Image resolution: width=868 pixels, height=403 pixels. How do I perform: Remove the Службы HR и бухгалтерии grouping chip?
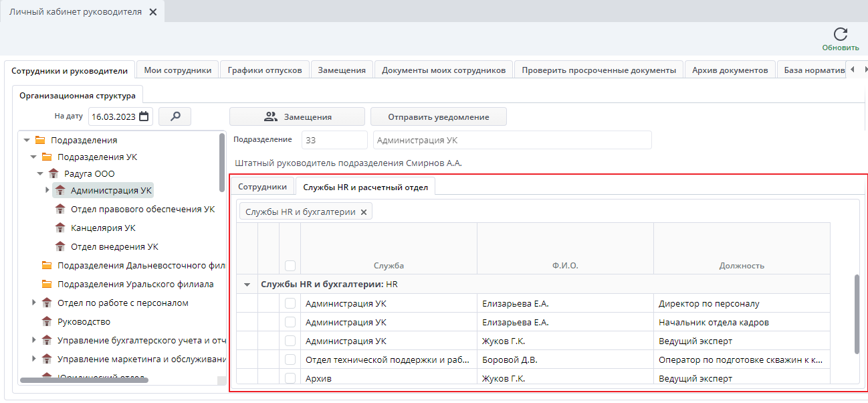pyautogui.click(x=364, y=212)
